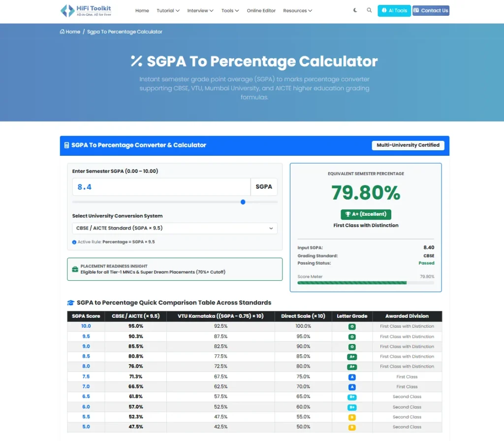The height and width of the screenshot is (441, 504).
Task: Click the Contact Us button
Action: [431, 11]
